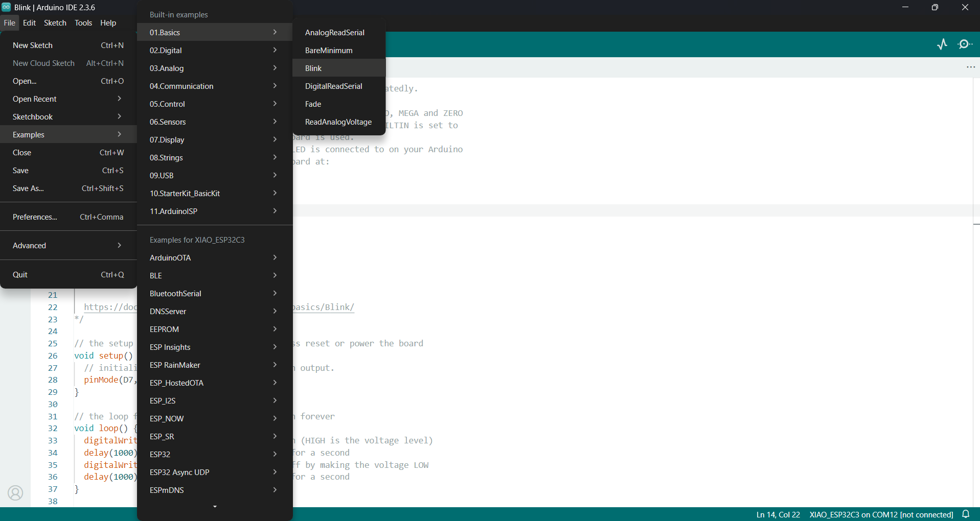This screenshot has height=521, width=980.
Task: Expand the DNSServer examples submenu
Action: [215, 312]
